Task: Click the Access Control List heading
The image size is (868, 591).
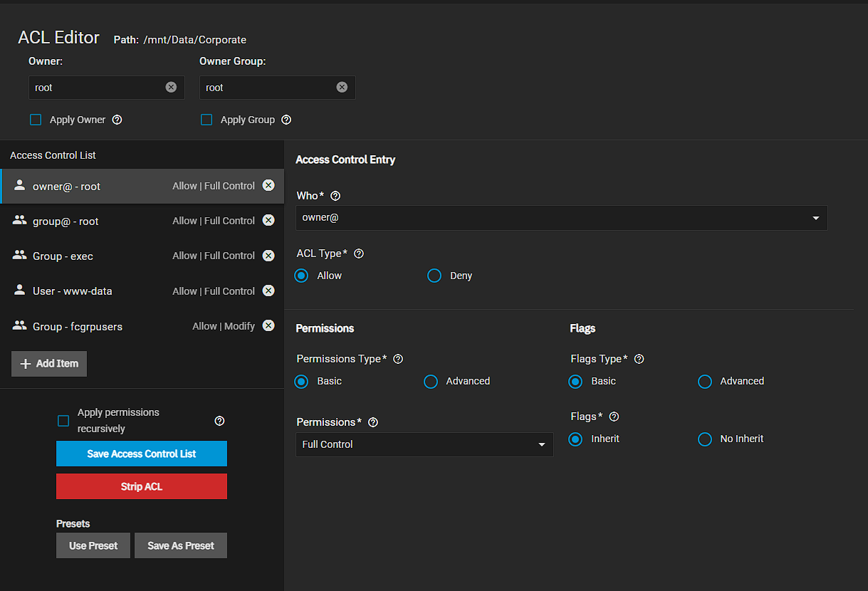Action: 53,155
